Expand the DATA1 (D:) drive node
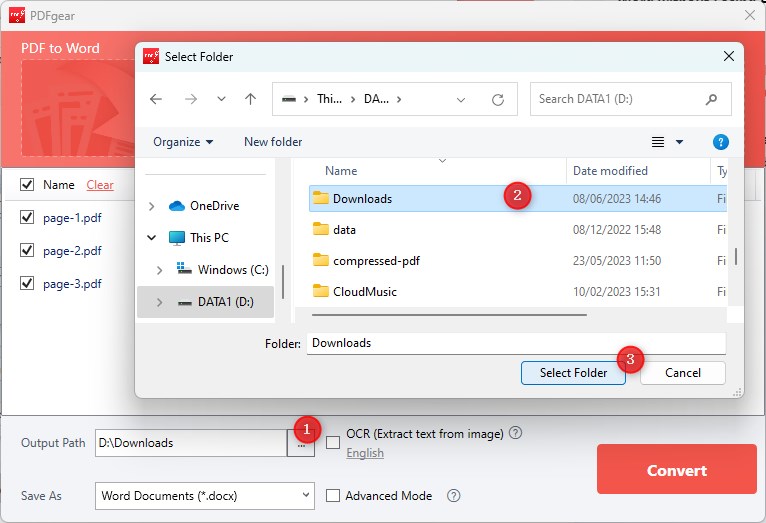Screen dimensions: 766x523 click(159, 302)
